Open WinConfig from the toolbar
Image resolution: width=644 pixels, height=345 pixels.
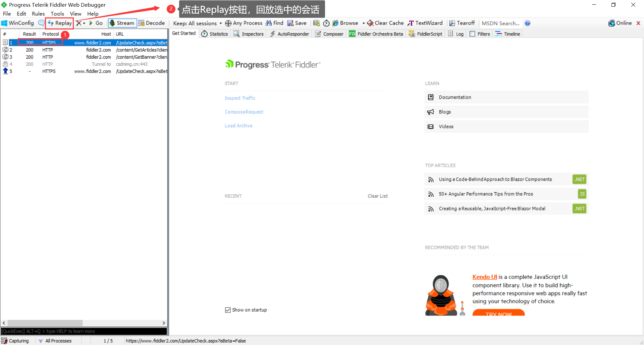click(18, 23)
